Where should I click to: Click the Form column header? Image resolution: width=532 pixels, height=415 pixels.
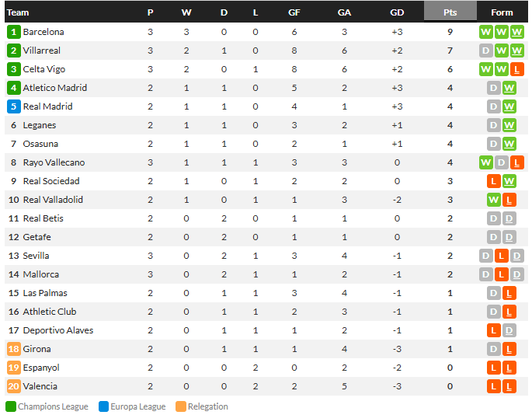502,12
